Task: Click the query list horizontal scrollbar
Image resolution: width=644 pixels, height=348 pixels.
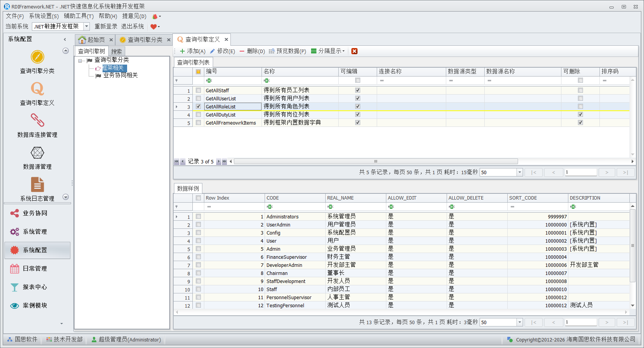Action: point(376,162)
